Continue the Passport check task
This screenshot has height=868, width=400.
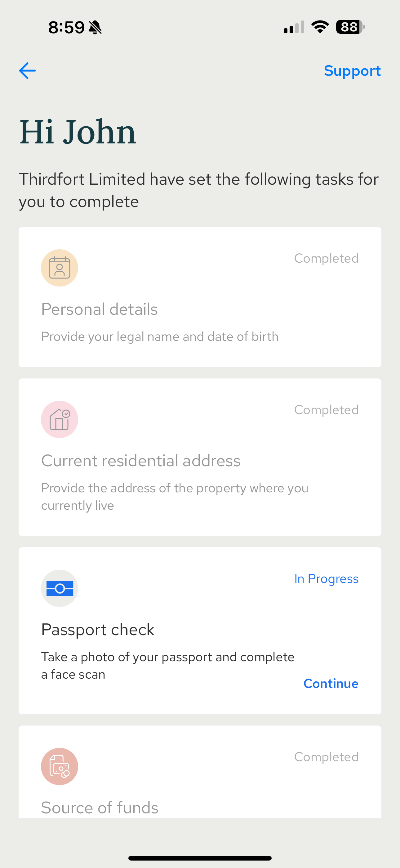pos(331,684)
